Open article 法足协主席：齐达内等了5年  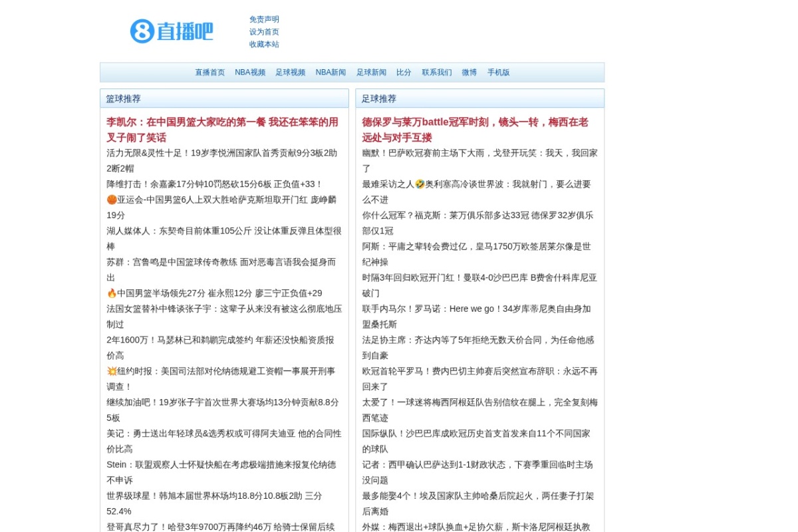click(x=478, y=348)
